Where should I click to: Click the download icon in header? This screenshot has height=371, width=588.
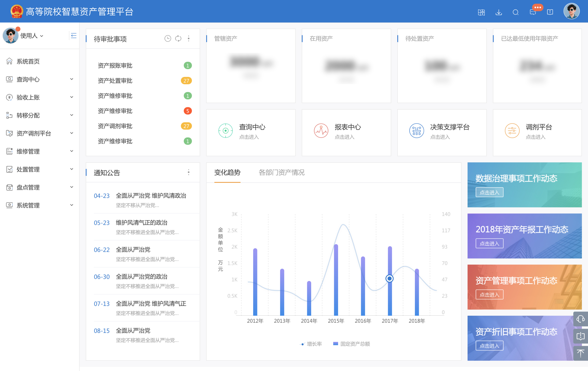(x=498, y=12)
